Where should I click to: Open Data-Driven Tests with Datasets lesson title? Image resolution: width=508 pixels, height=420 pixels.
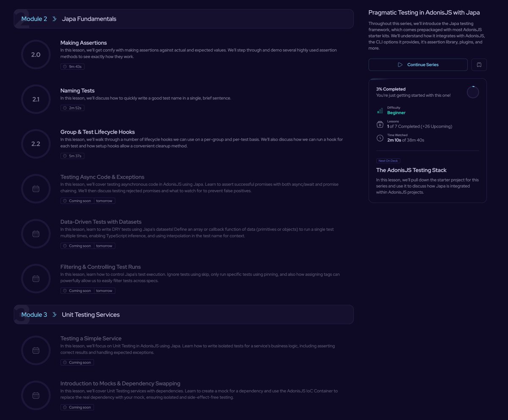pyautogui.click(x=101, y=222)
